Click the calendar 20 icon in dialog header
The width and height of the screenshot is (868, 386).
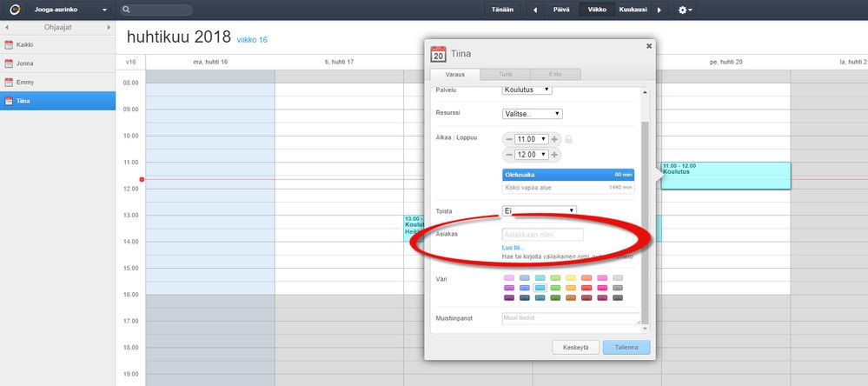pos(439,54)
